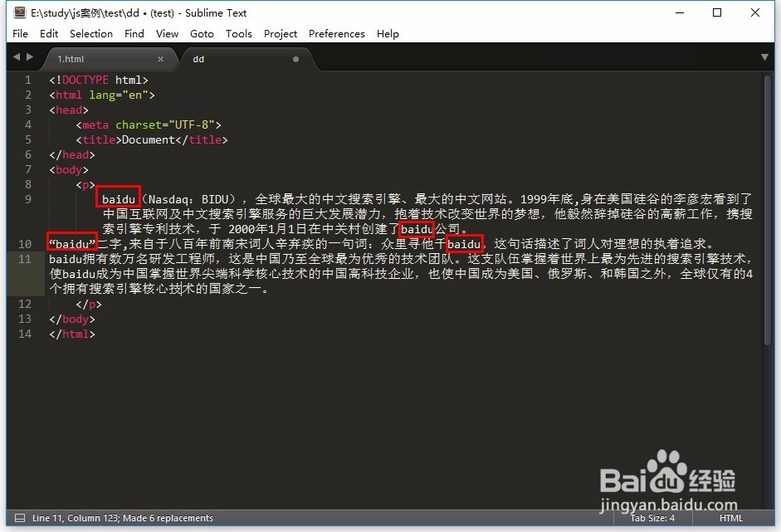This screenshot has height=532, width=781.
Task: Click the opening p tag
Action: (x=85, y=184)
